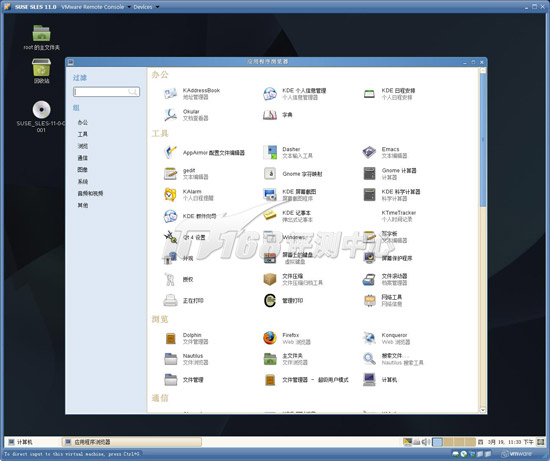
Task: Open VMware Remote Console dropdown menu
Action: [96, 7]
